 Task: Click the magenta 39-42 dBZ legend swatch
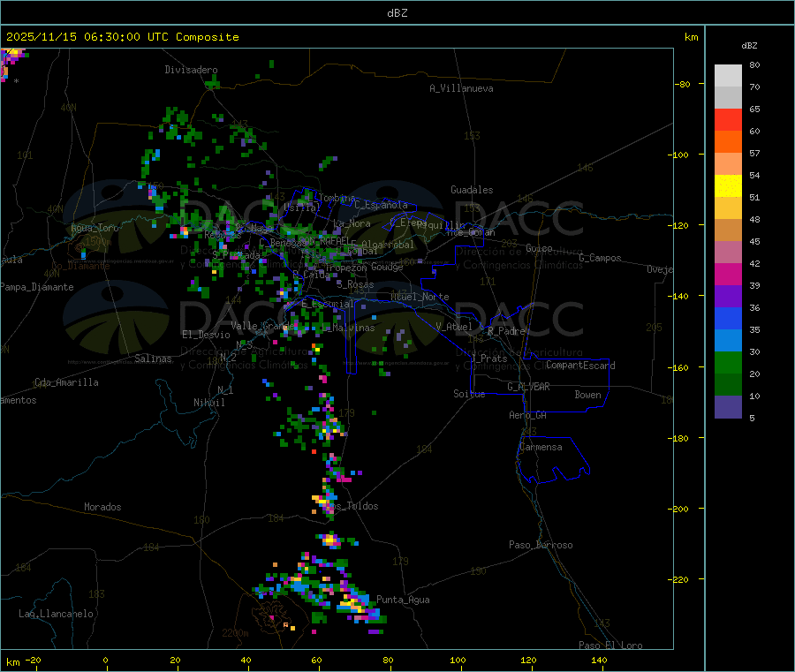click(x=728, y=274)
